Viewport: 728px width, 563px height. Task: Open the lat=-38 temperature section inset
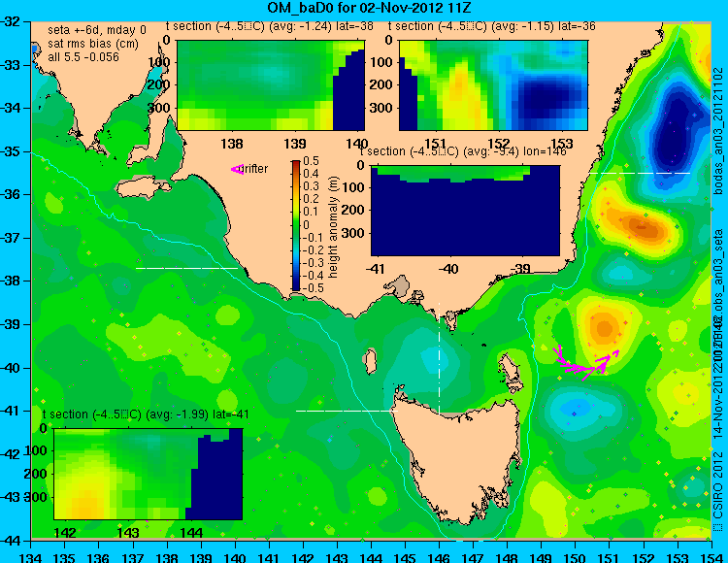(271, 85)
